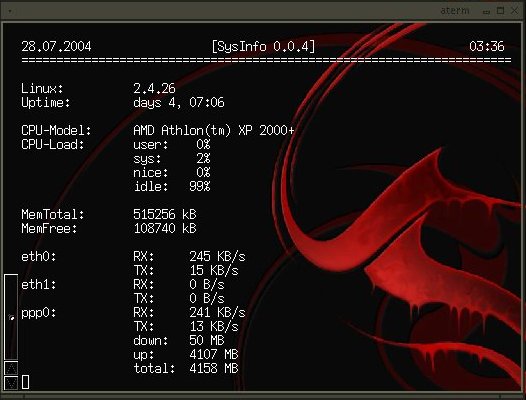Select the Linux: label
Viewport: 526px width, 400px height.
[42, 89]
